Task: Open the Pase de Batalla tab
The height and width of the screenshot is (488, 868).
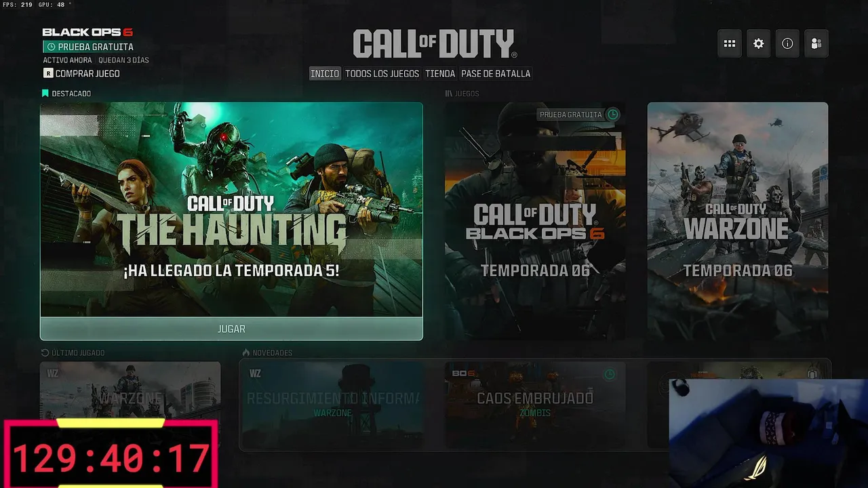Action: pos(496,73)
